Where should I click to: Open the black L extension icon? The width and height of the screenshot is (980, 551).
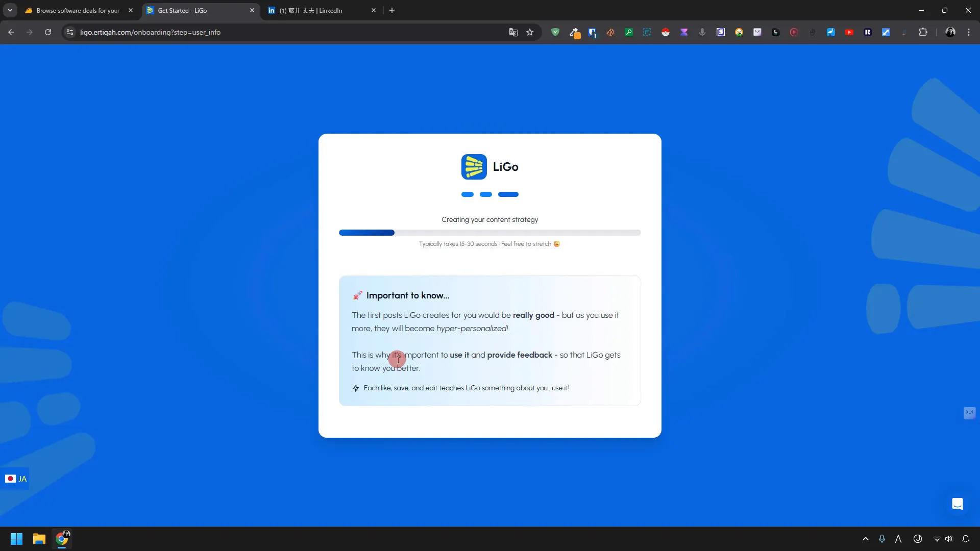coord(776,32)
